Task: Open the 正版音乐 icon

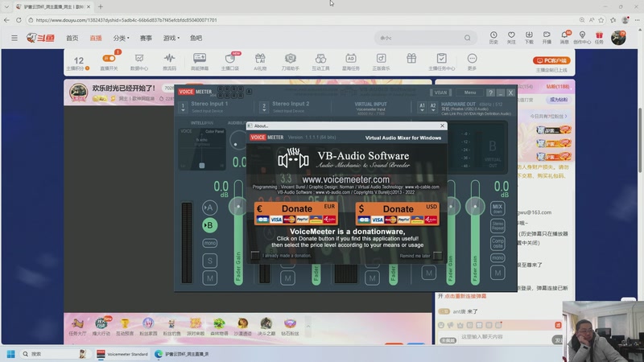Action: click(x=381, y=62)
